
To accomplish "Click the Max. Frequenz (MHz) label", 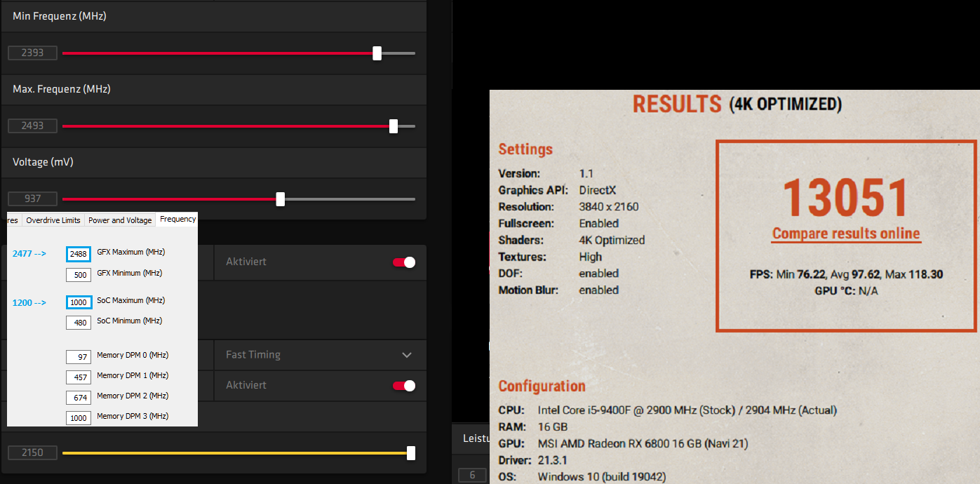I will click(62, 89).
